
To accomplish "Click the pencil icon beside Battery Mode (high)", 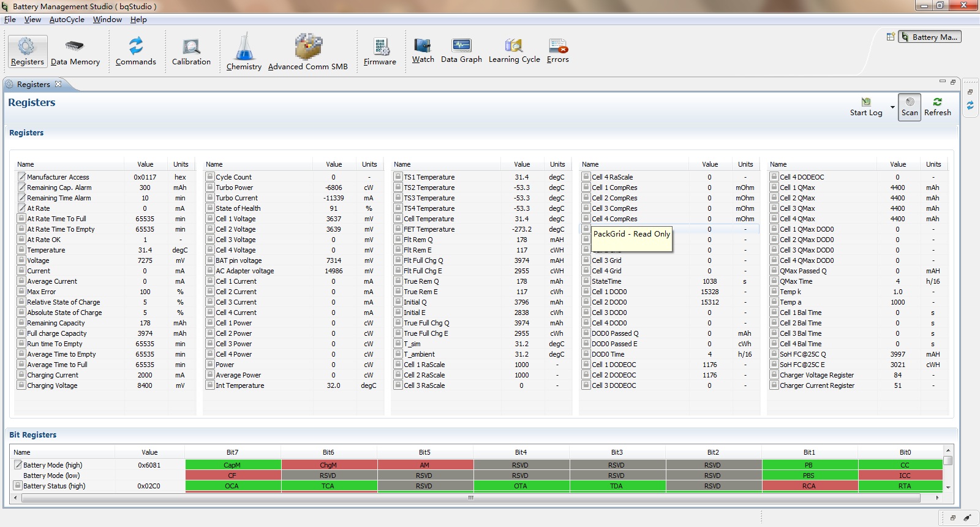I will [x=18, y=464].
